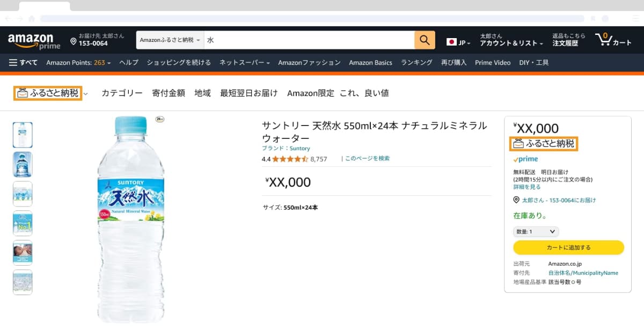The width and height of the screenshot is (644, 330).
Task: Expand the Amazon Points dropdown
Action: [78, 63]
